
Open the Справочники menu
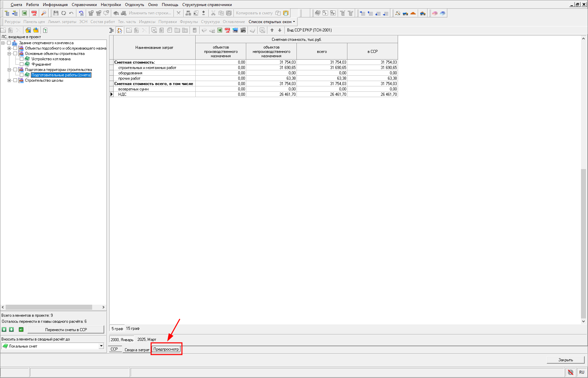tap(84, 5)
